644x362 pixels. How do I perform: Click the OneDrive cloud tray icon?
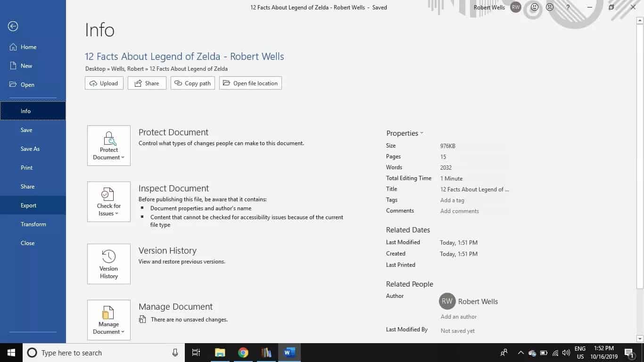click(x=532, y=353)
